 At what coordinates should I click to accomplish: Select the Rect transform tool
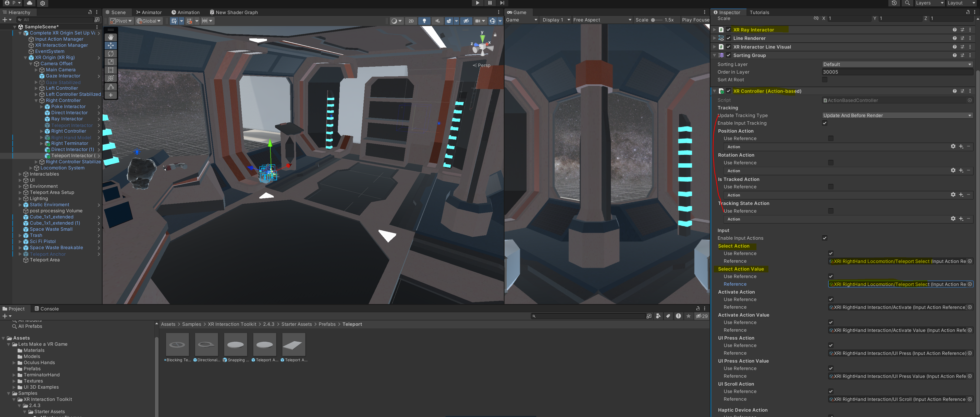pos(111,70)
